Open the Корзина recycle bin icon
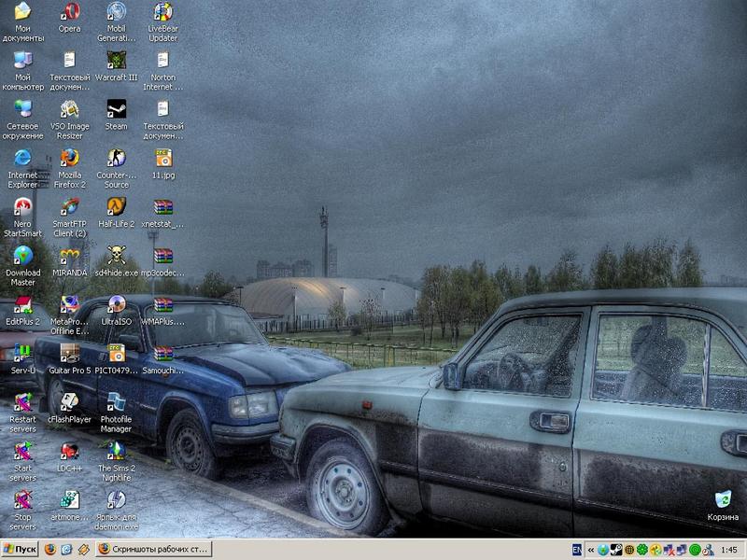This screenshot has height=560, width=747. (x=722, y=500)
